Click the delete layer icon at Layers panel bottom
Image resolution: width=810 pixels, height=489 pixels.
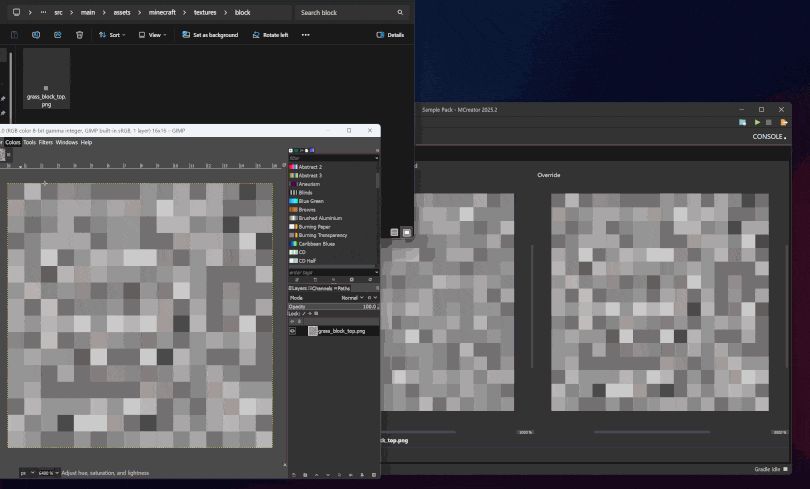pyautogui.click(x=374, y=475)
